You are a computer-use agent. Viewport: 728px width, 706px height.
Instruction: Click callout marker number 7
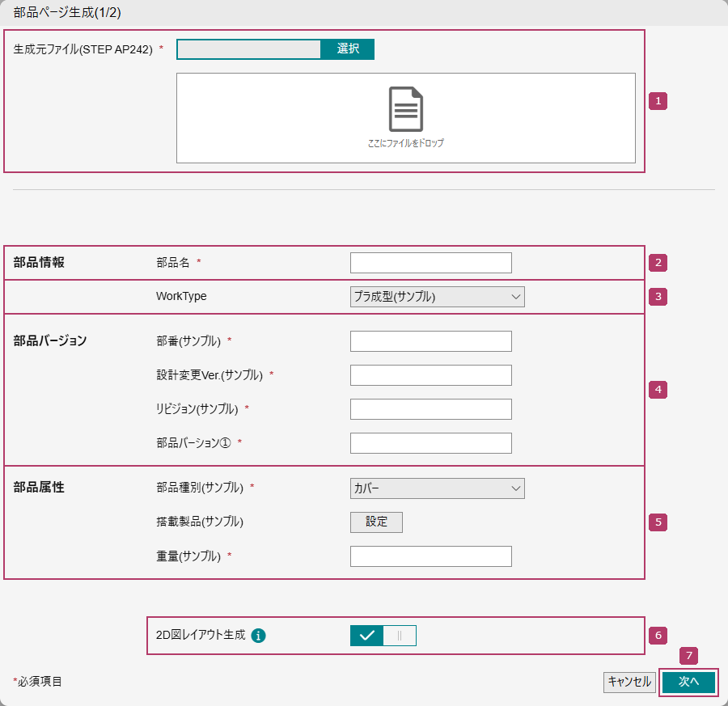click(x=688, y=656)
